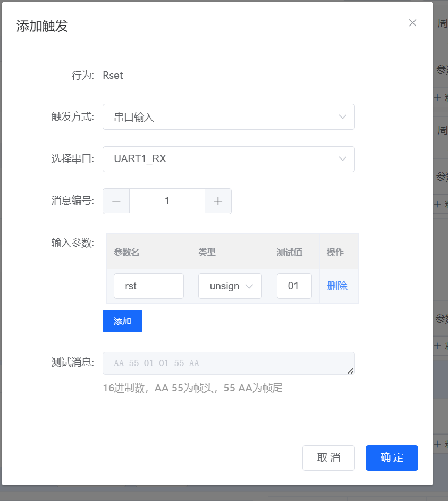Expand the unsign type dropdown
This screenshot has width=448, height=501.
[230, 286]
